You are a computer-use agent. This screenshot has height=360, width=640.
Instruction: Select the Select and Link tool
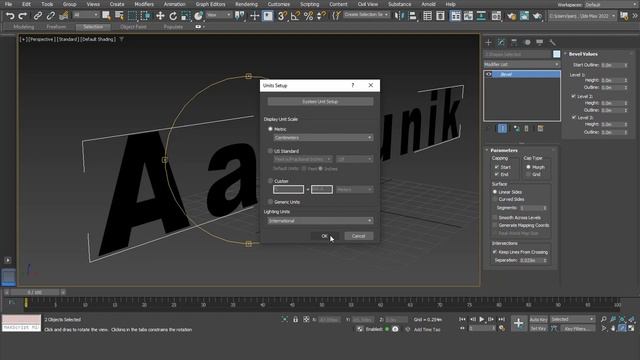point(38,16)
